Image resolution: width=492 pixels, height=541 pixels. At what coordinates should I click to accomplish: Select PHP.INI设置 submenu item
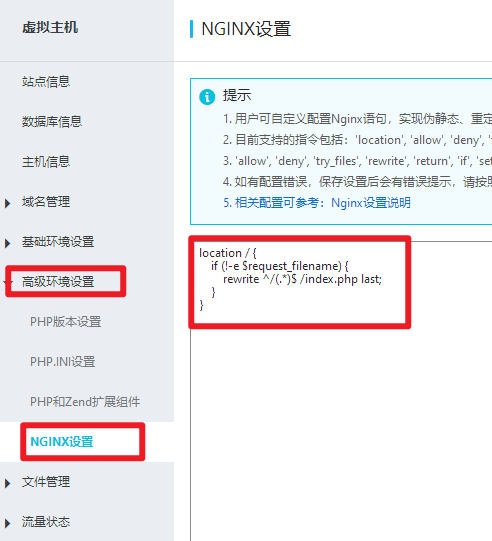click(x=62, y=362)
